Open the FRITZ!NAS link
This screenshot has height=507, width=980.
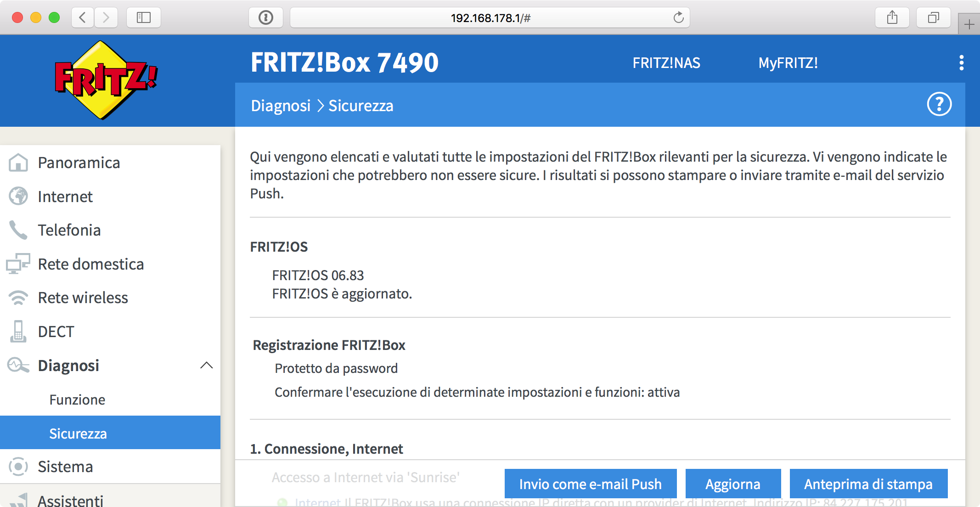point(666,63)
